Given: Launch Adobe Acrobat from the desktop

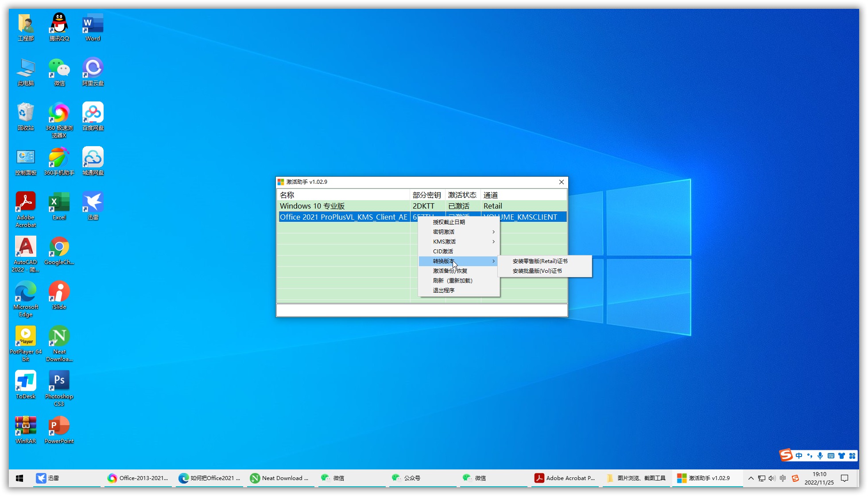Looking at the screenshot, I should coord(26,209).
